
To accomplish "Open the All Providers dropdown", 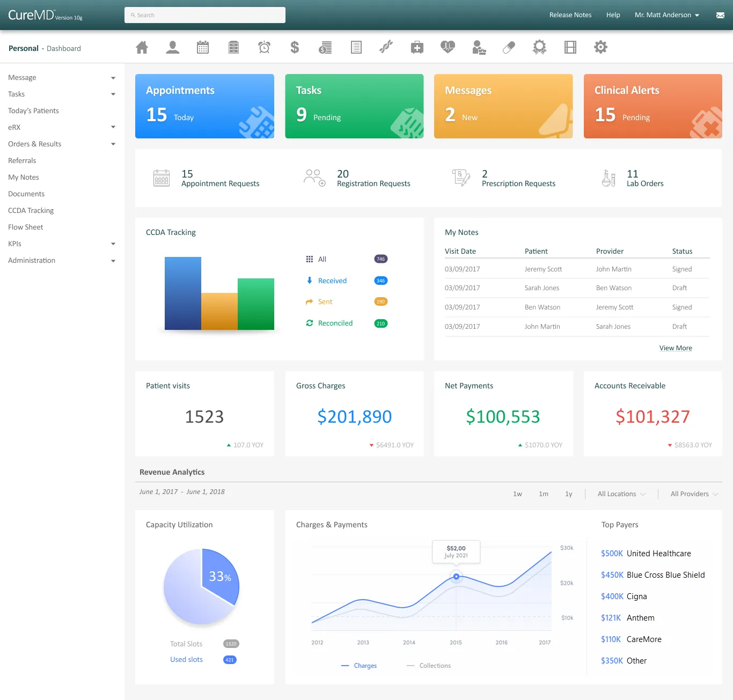I will 694,494.
